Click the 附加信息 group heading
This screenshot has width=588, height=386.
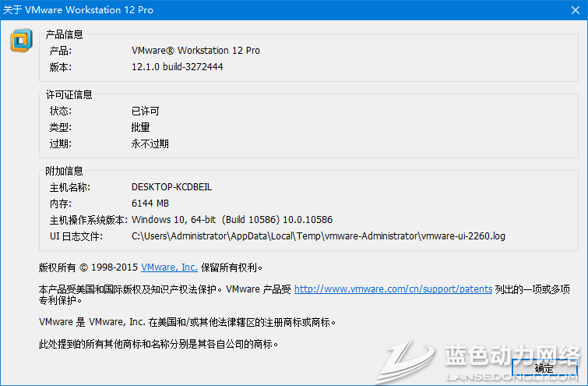(65, 171)
